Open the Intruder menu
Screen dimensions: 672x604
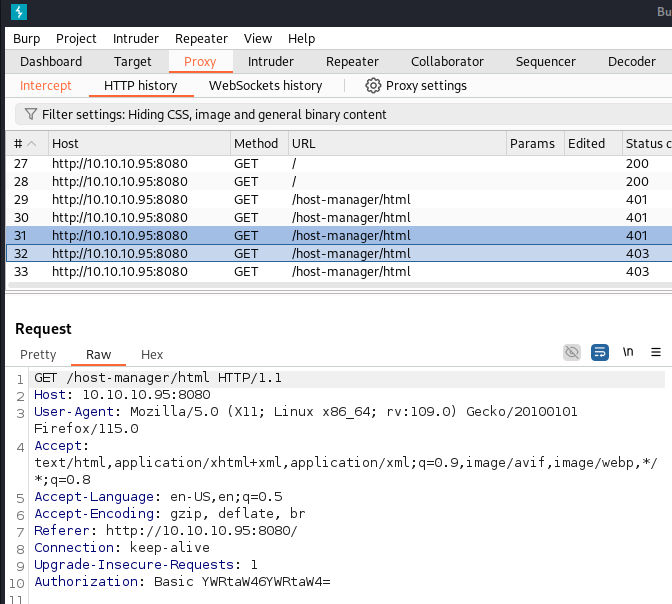click(136, 38)
